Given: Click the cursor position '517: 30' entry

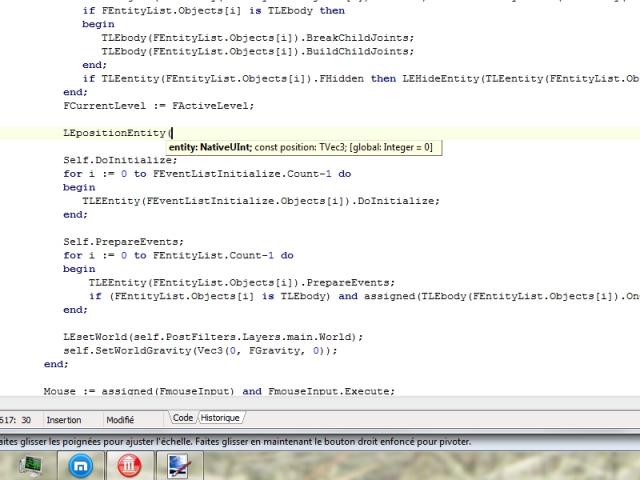Looking at the screenshot, I should [x=16, y=420].
